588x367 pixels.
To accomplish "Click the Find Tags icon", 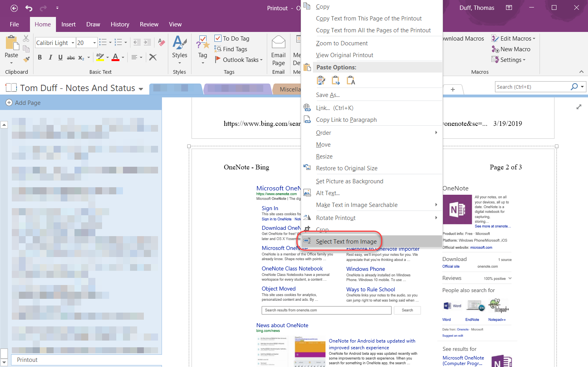I will (x=219, y=49).
